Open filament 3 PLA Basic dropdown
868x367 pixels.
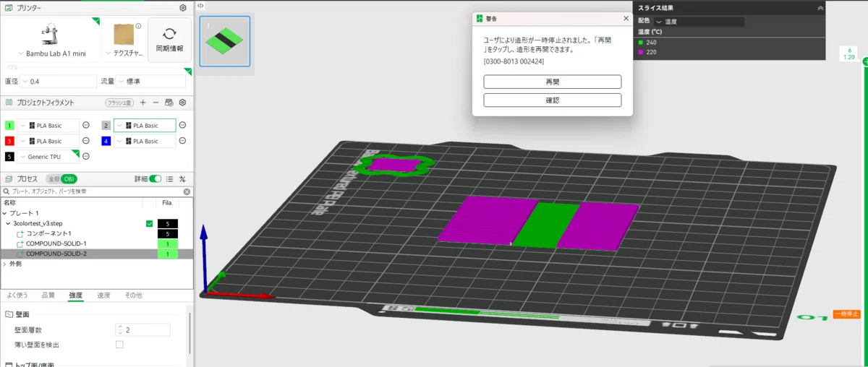[x=48, y=141]
